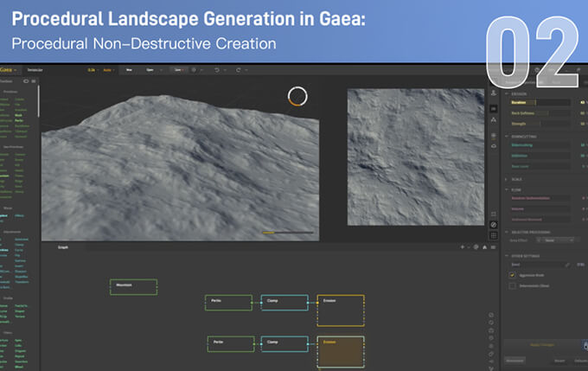588x371 pixels.
Task: Select the upper Clamp node
Action: coord(284,303)
